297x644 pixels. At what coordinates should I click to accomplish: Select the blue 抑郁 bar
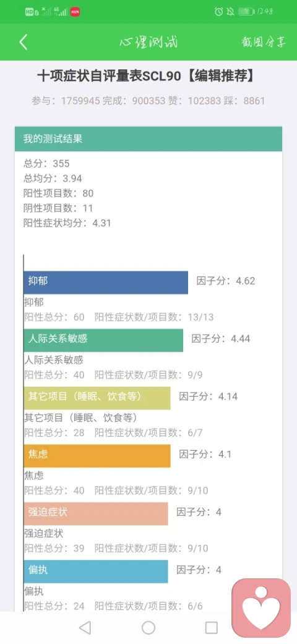(106, 282)
